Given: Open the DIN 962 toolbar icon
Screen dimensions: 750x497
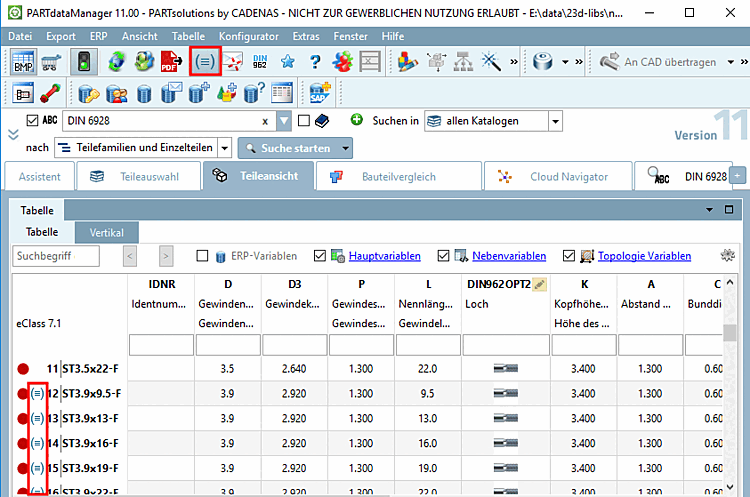Looking at the screenshot, I should tap(260, 62).
